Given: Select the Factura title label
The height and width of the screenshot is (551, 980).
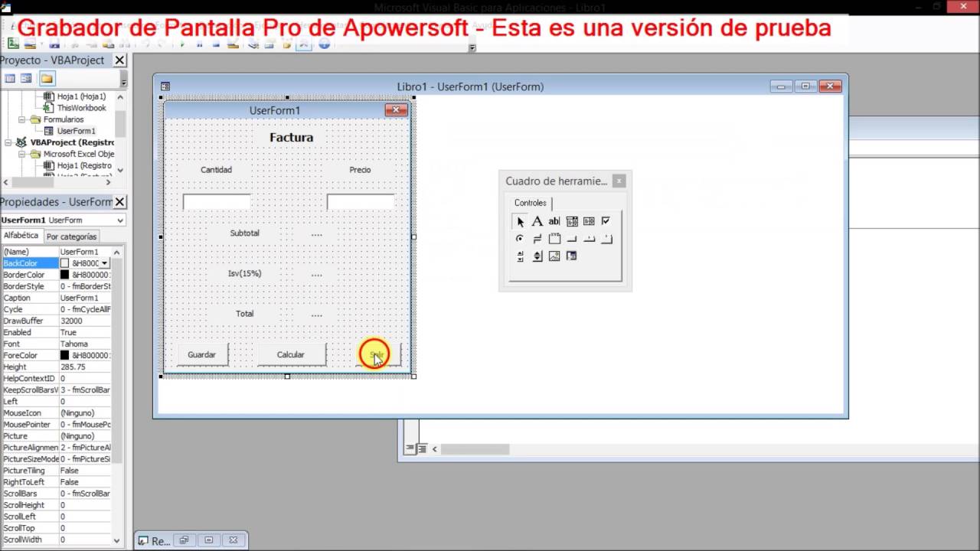Looking at the screenshot, I should pos(292,138).
